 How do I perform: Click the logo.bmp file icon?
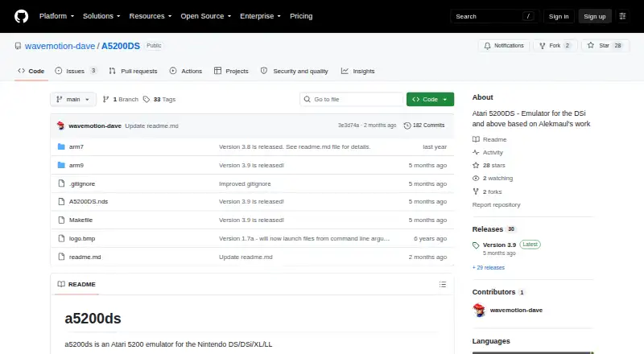pyautogui.click(x=61, y=239)
